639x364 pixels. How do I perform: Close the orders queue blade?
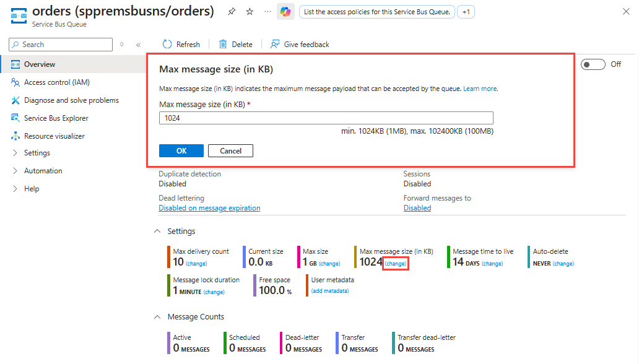626,11
